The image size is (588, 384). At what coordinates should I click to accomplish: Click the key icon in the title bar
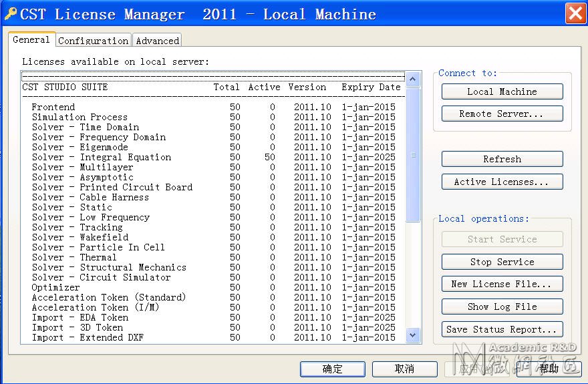[x=11, y=14]
